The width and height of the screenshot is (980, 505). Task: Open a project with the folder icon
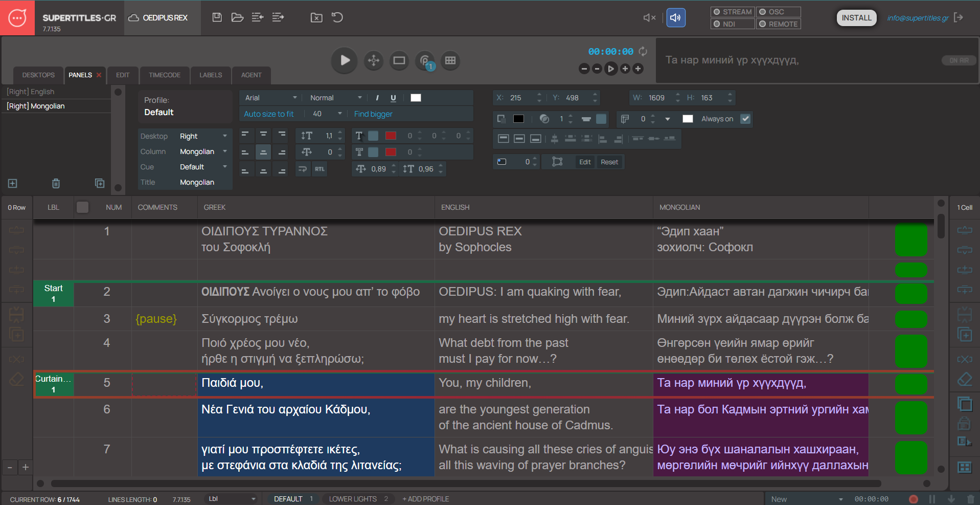pos(237,17)
